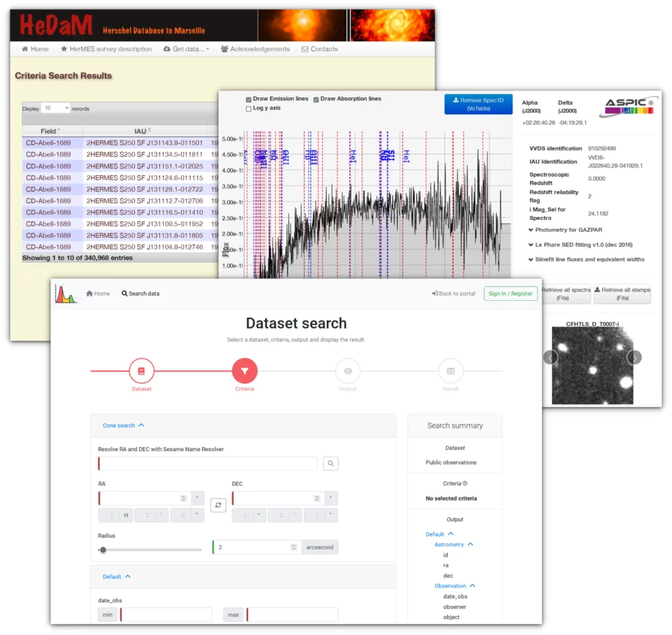The width and height of the screenshot is (672, 635).
Task: Toggle the Draw Absorption lines checkbox
Action: point(316,99)
